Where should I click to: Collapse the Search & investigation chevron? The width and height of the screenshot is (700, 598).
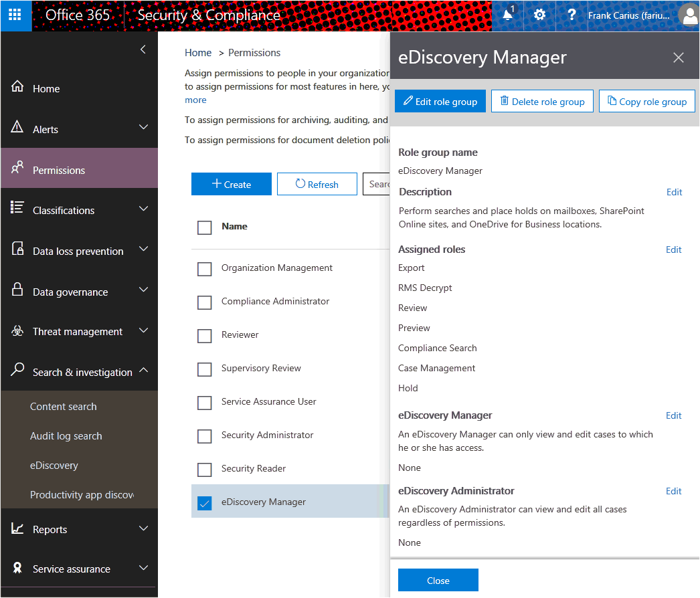(143, 370)
